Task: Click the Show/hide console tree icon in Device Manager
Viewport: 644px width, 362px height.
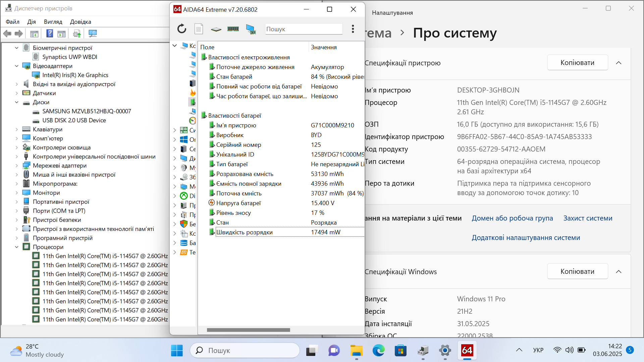Action: [x=34, y=34]
